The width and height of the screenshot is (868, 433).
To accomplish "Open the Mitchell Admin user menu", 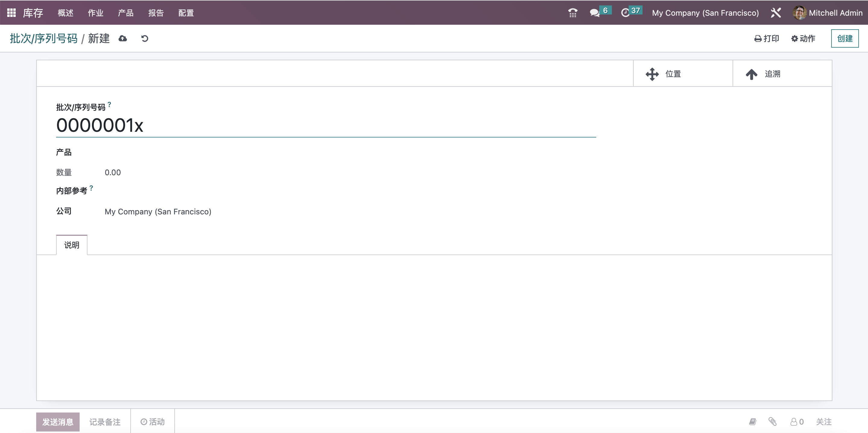I will [x=828, y=13].
